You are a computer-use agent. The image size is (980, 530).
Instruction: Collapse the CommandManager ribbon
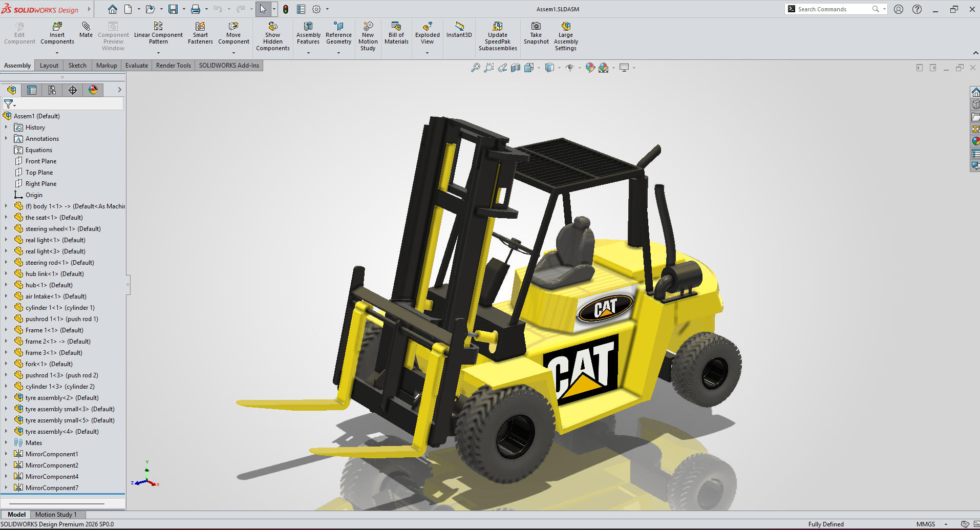[975, 53]
